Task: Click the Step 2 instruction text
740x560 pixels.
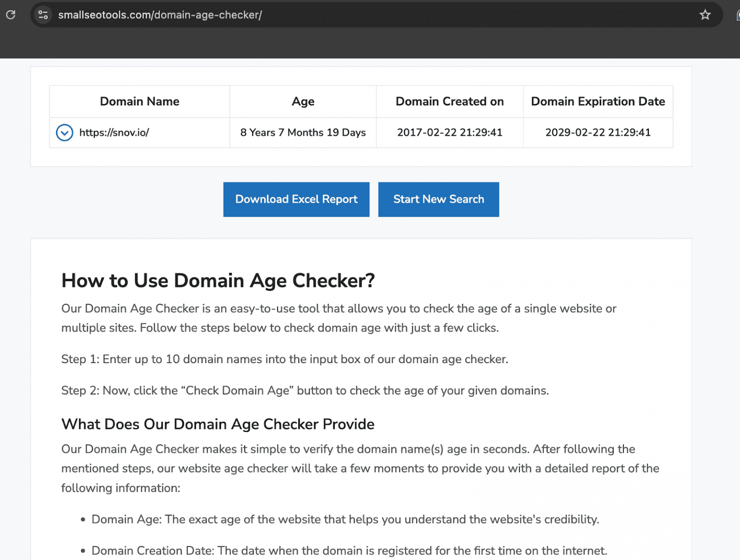Action: (304, 391)
